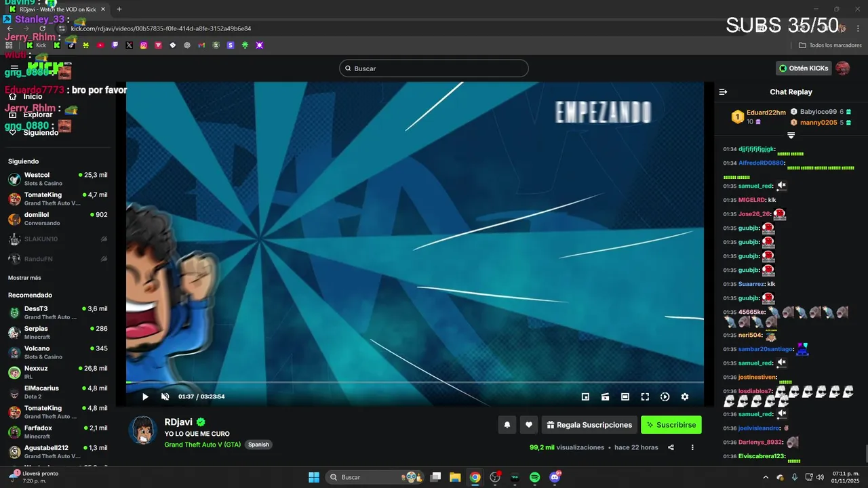The width and height of the screenshot is (868, 488).
Task: Open the Gmail bookmark icon
Action: [201, 45]
